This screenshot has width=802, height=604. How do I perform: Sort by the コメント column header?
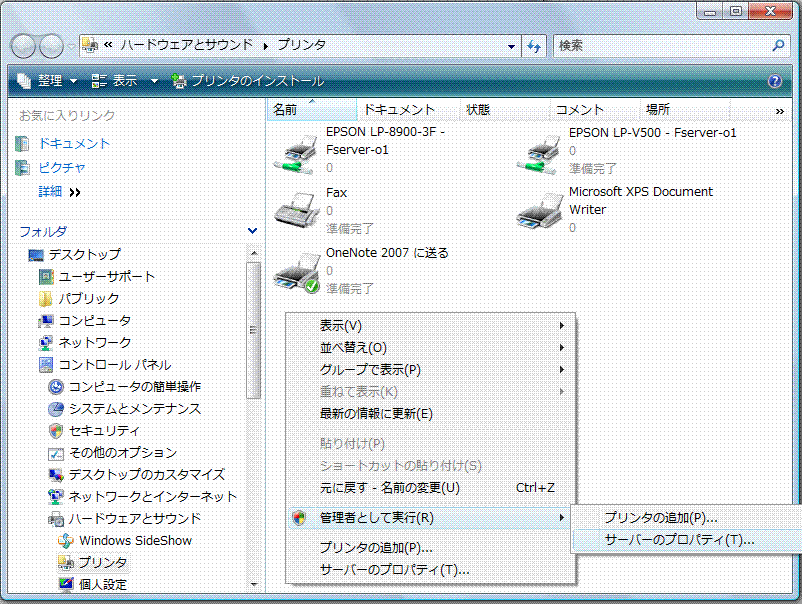pos(595,109)
